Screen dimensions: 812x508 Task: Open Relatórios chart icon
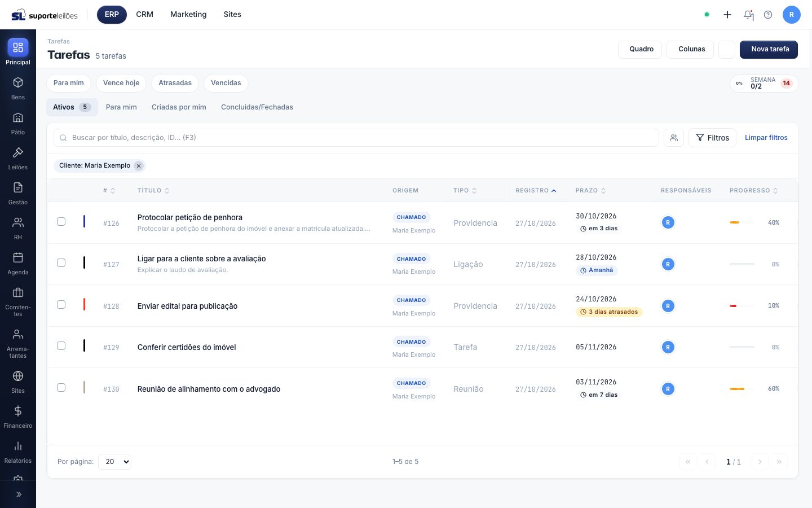(x=18, y=446)
